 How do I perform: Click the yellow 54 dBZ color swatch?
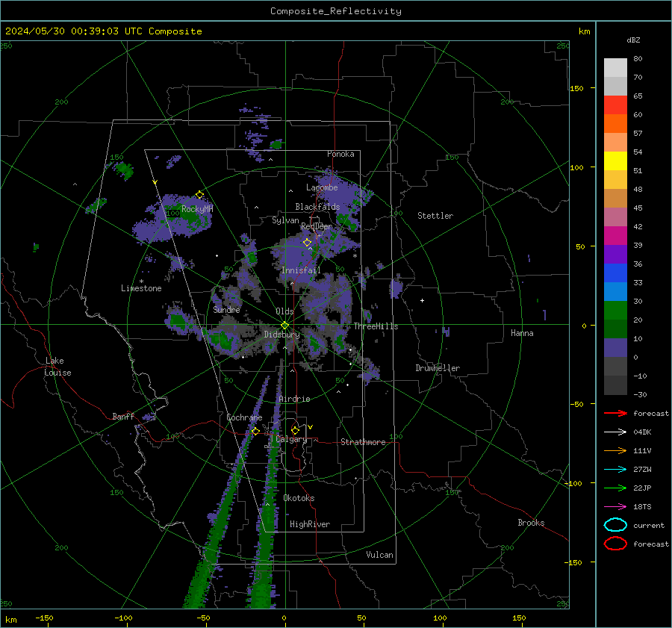coord(615,161)
